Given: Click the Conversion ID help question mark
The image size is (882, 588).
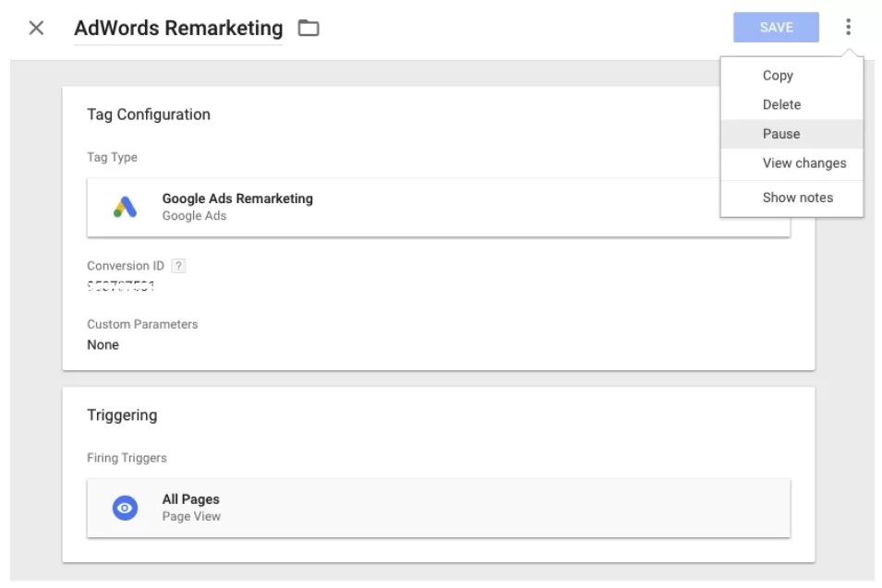Looking at the screenshot, I should (x=177, y=265).
